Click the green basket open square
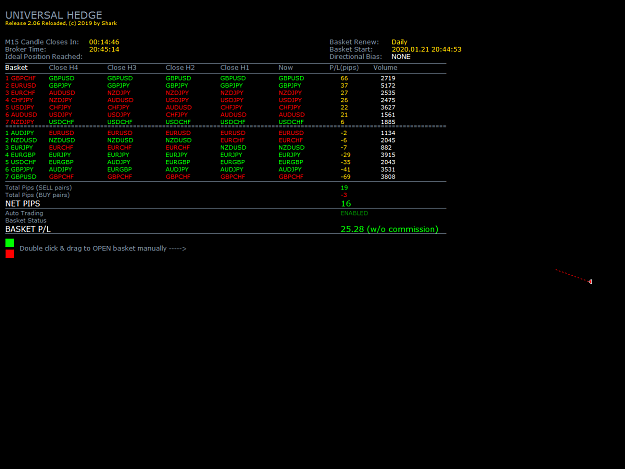 (10, 243)
